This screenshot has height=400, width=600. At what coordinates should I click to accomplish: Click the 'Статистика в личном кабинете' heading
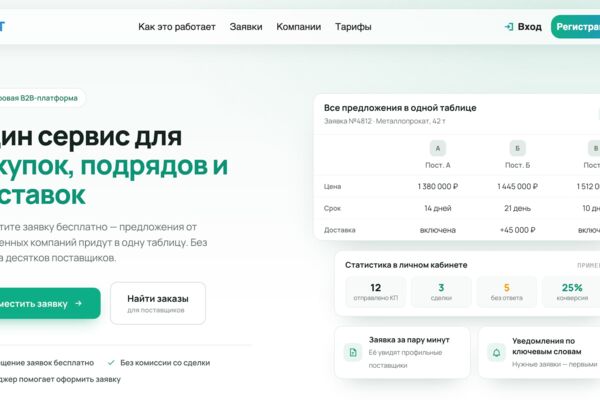tap(406, 265)
